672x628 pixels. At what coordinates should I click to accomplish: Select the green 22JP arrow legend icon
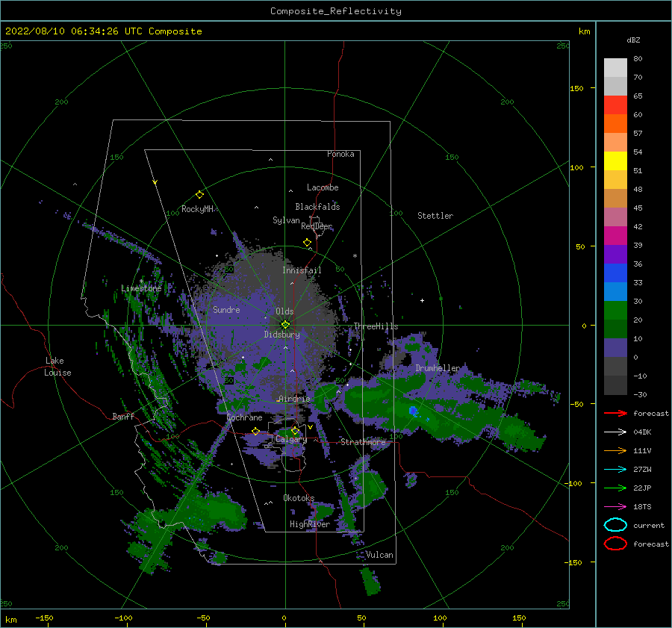[615, 488]
